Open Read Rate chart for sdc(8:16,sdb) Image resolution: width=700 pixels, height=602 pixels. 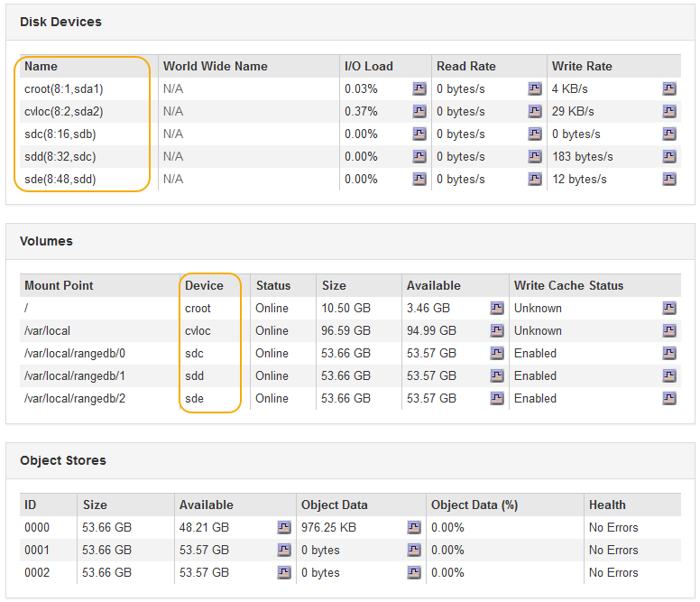pos(535,134)
